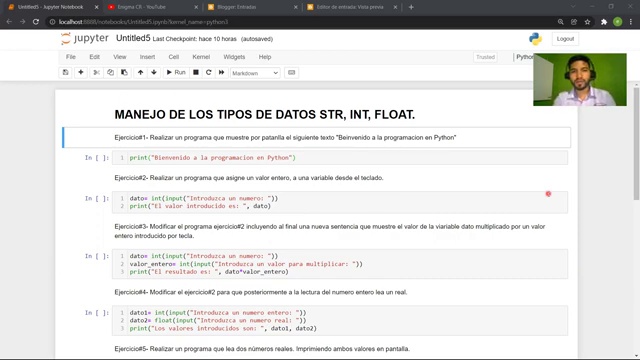Rename the notebook title Untitled5
This screenshot has width=640, height=360.
(x=133, y=38)
